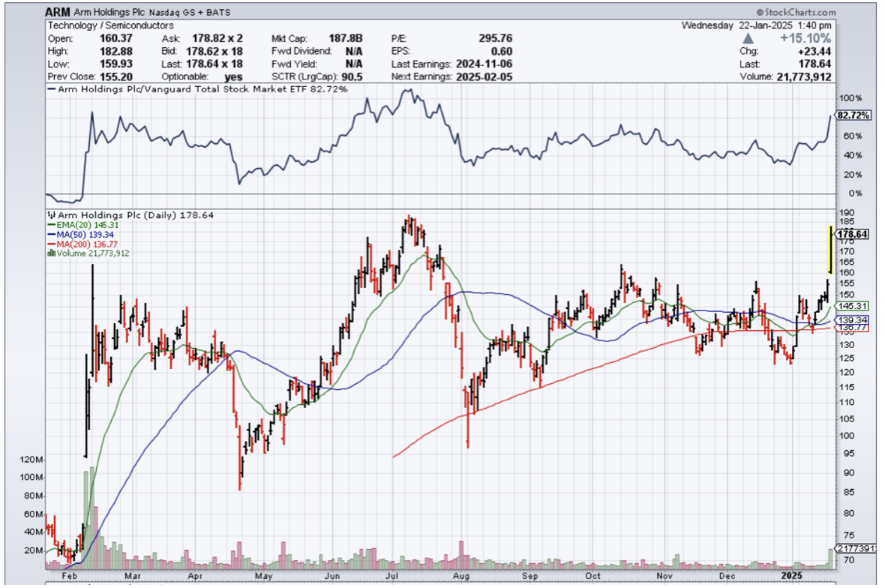The image size is (885, 588).
Task: Click the 82.72% relative strength axis label
Action: 852,115
